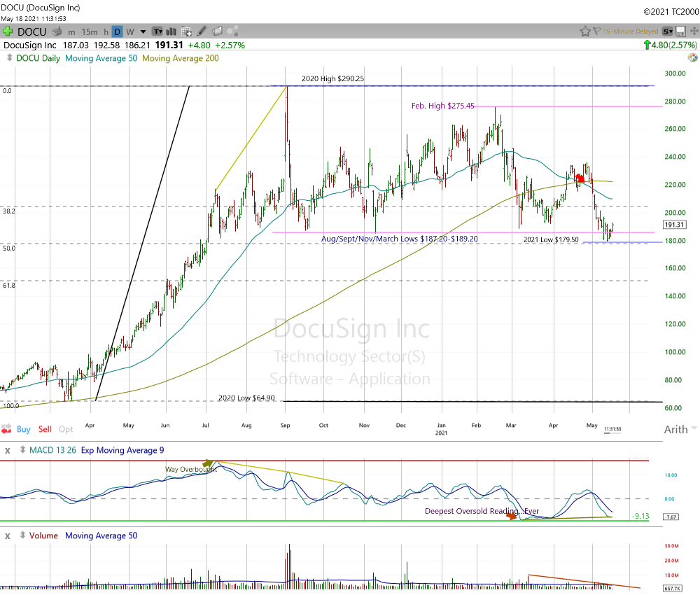Click the Opt options button
The height and width of the screenshot is (595, 700).
click(66, 429)
